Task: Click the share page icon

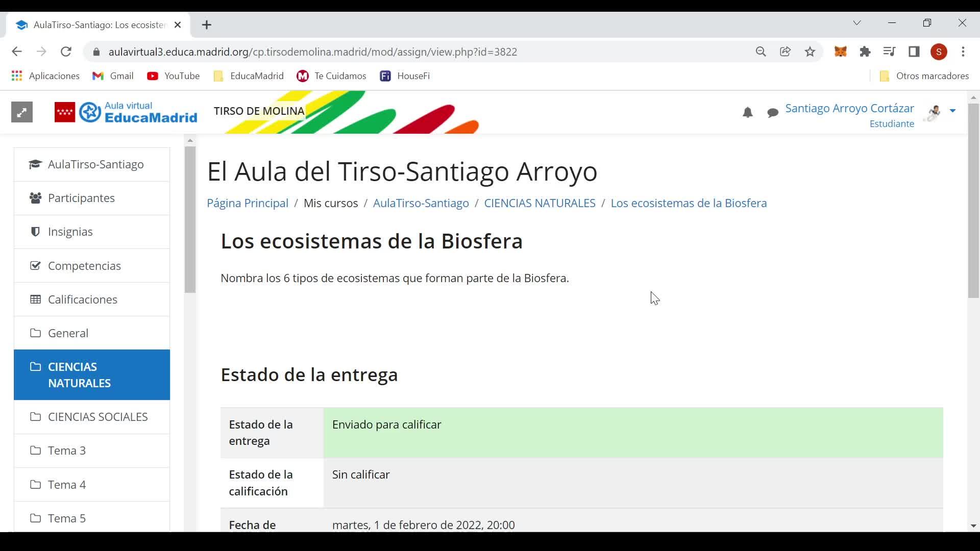Action: [x=785, y=52]
